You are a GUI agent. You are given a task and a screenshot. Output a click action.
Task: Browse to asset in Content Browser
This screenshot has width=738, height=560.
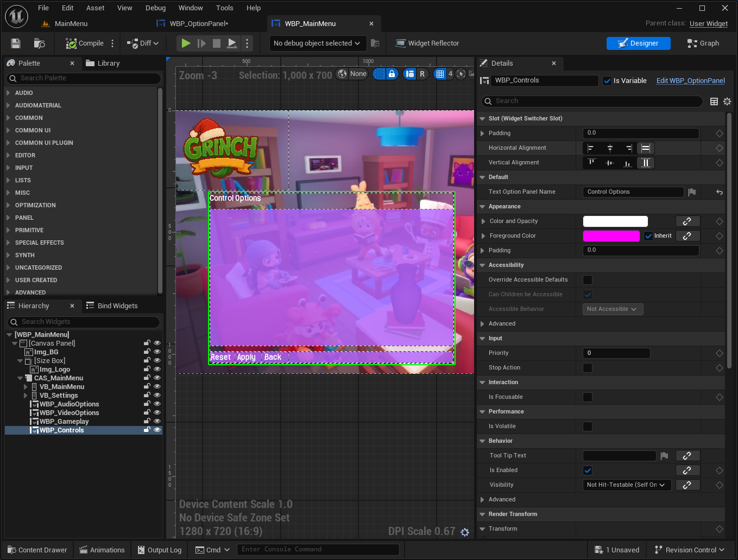click(x=39, y=43)
